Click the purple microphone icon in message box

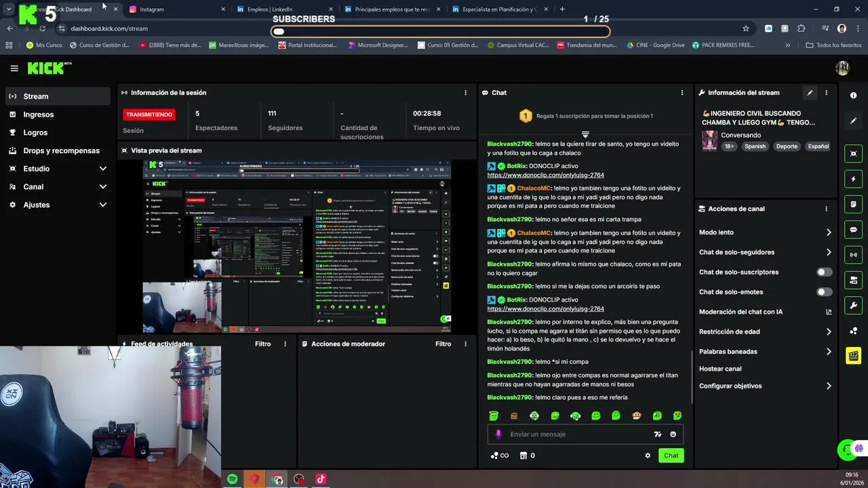pos(498,434)
